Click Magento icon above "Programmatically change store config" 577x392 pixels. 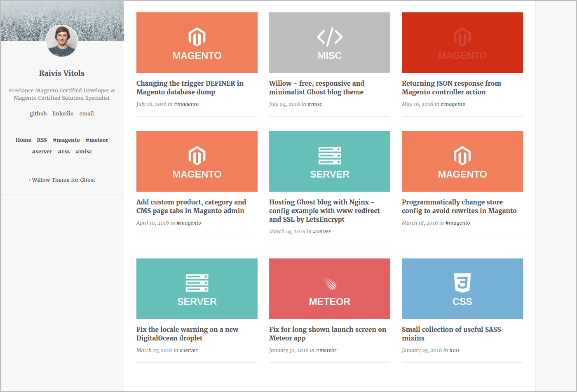(x=462, y=156)
